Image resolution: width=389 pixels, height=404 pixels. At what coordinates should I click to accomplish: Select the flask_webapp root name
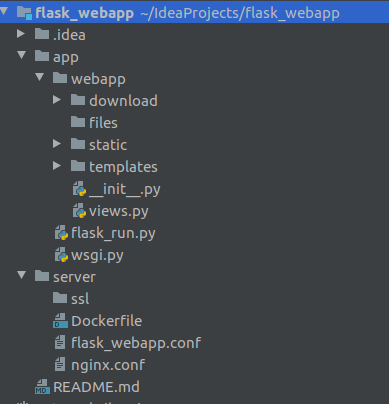[84, 13]
